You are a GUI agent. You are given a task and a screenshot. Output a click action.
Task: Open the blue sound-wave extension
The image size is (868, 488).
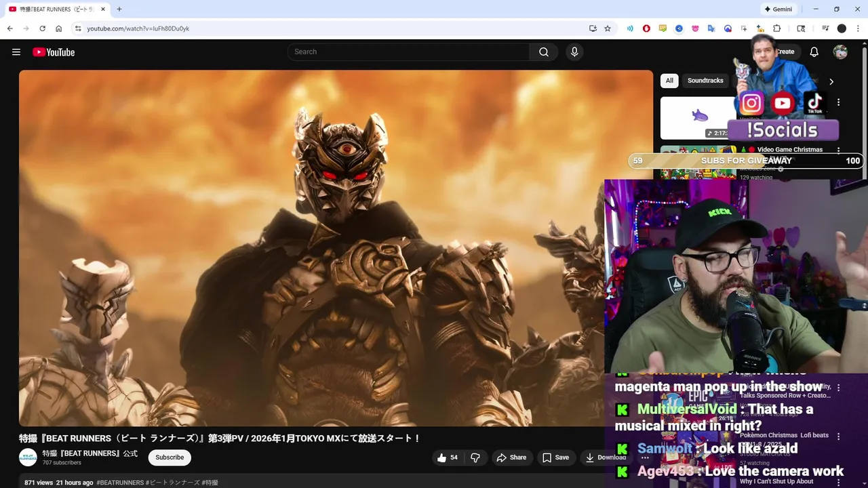[x=630, y=28]
